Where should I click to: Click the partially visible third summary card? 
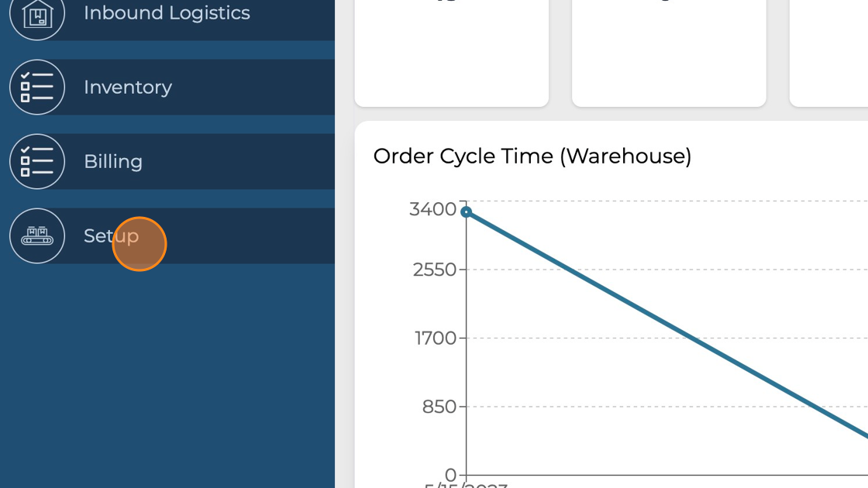[x=828, y=53]
